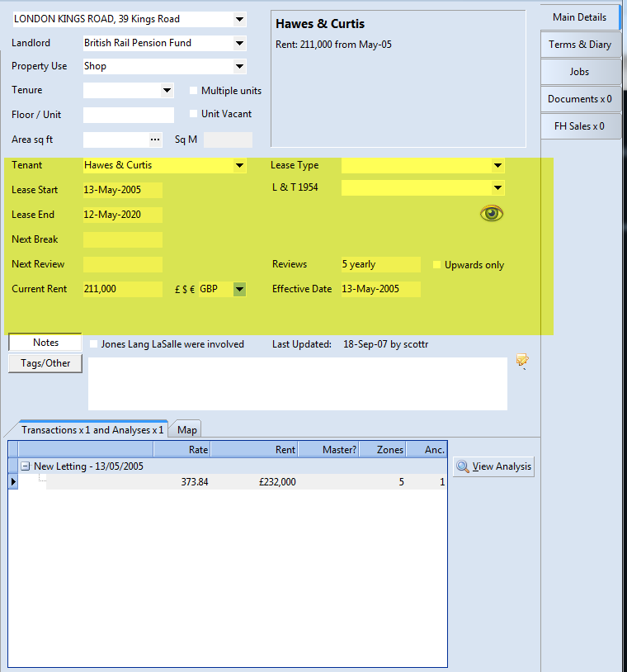Open the Tenure dropdown
The image size is (627, 672).
coord(167,91)
